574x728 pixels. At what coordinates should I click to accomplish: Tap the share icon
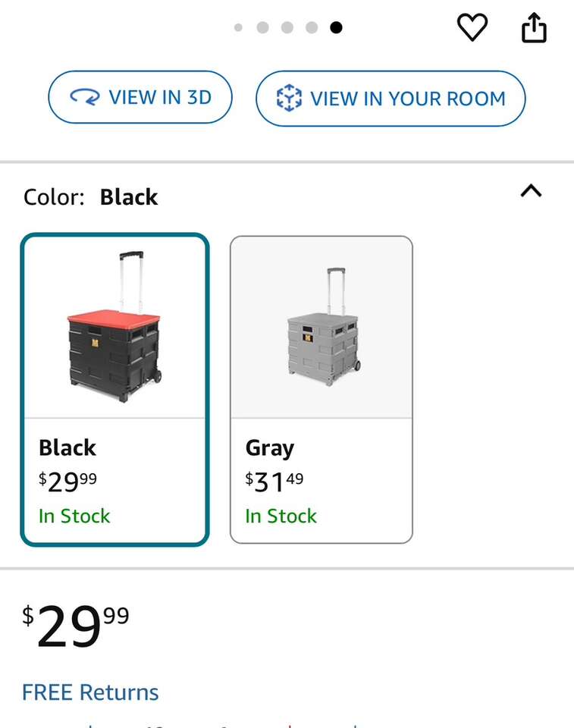click(534, 28)
